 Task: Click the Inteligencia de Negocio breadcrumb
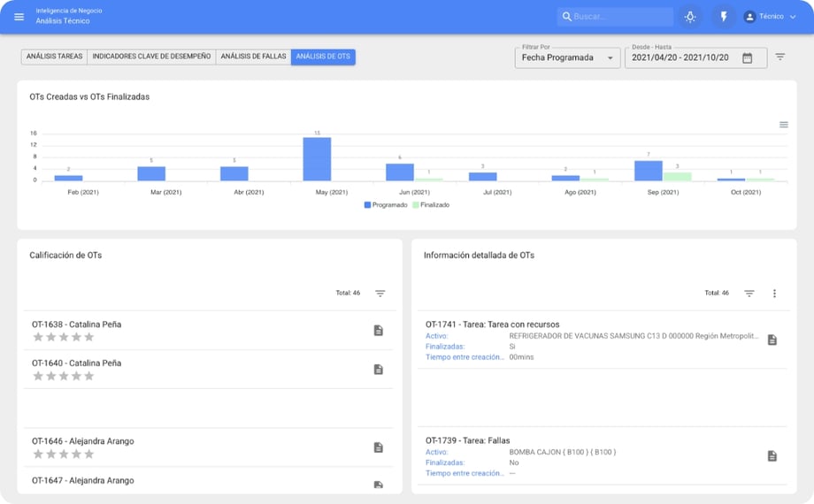(x=68, y=11)
